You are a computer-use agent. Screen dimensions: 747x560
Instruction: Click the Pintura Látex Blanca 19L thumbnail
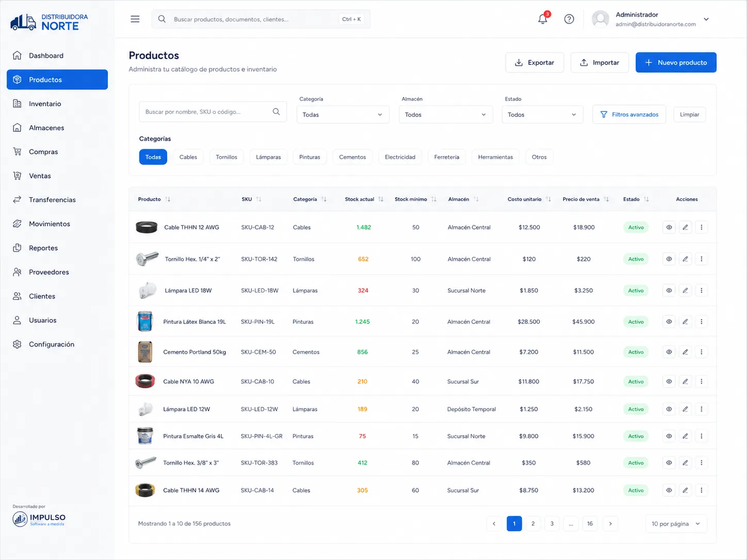(x=145, y=321)
